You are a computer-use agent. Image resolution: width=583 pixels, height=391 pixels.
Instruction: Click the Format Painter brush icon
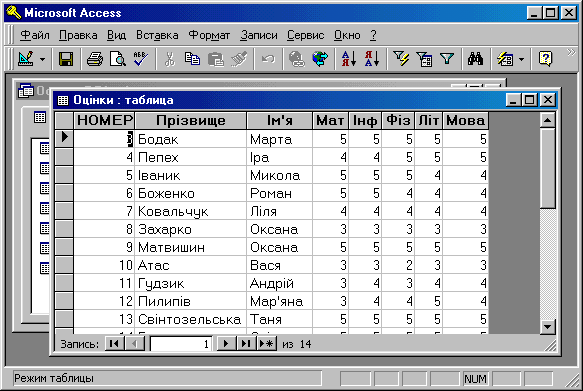click(239, 59)
